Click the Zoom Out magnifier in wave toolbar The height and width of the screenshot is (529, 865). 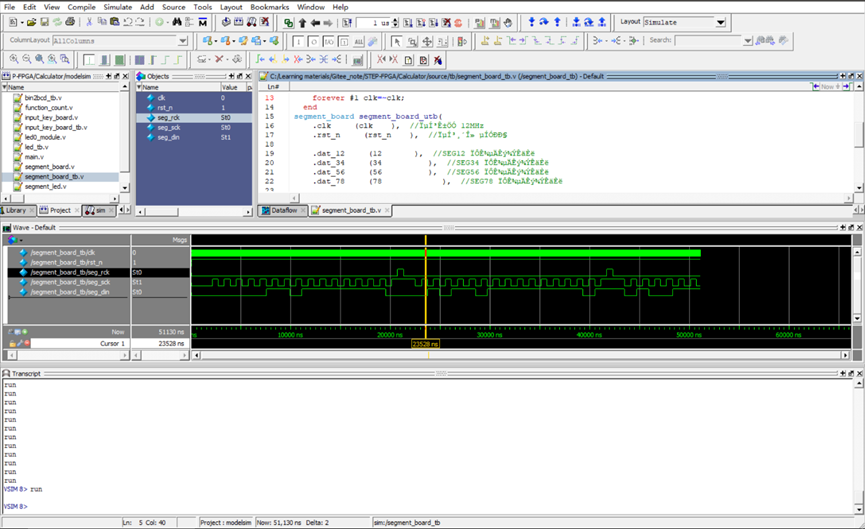[26, 59]
